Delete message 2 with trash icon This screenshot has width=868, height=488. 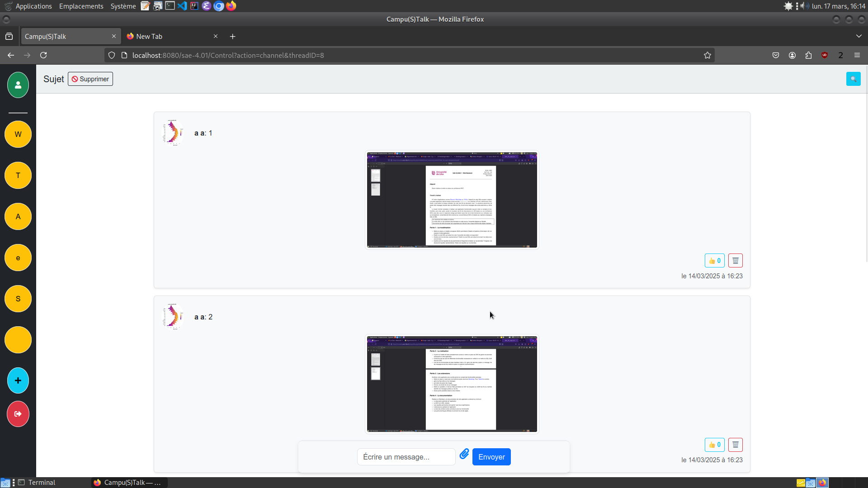(736, 445)
